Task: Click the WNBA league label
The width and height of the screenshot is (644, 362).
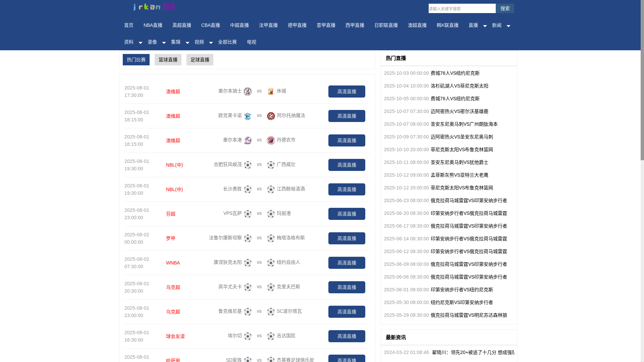Action: (173, 263)
